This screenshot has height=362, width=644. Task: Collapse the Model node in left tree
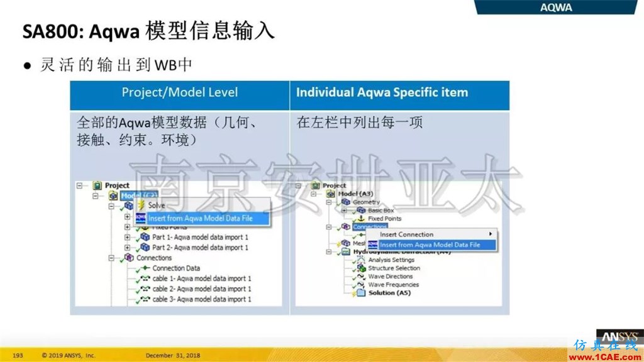coord(96,196)
